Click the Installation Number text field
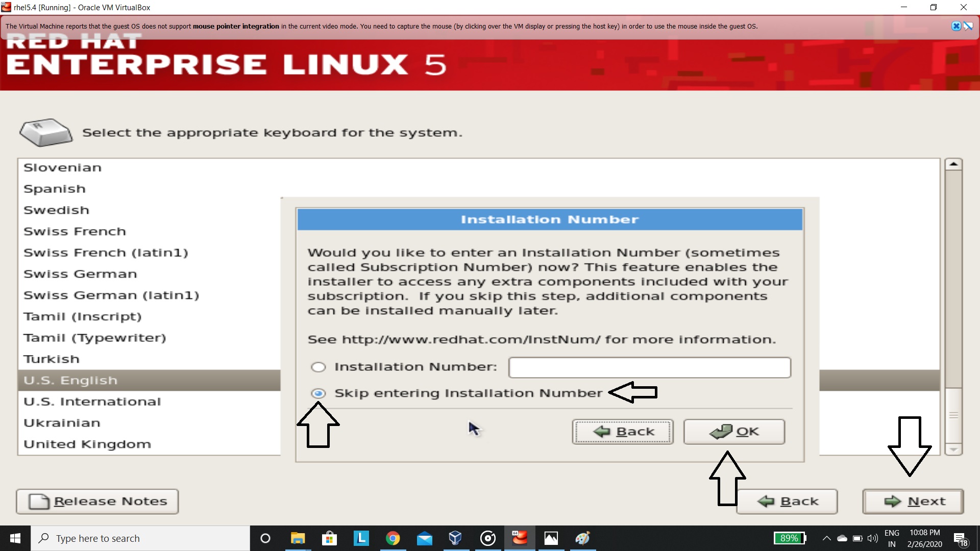Image resolution: width=980 pixels, height=551 pixels. point(649,367)
